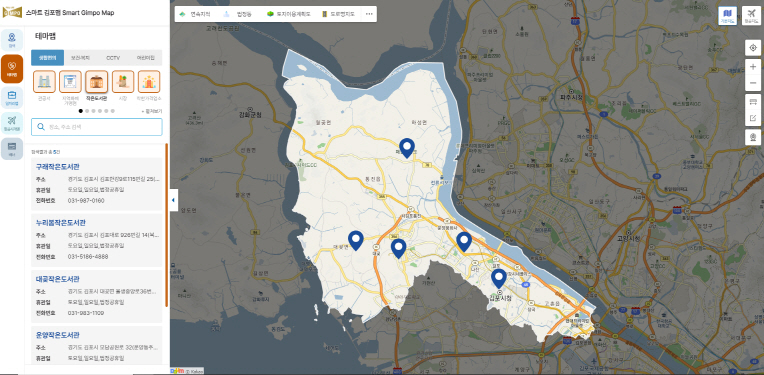Collapse the side panel arrow handle
The height and width of the screenshot is (375, 764).
point(173,200)
